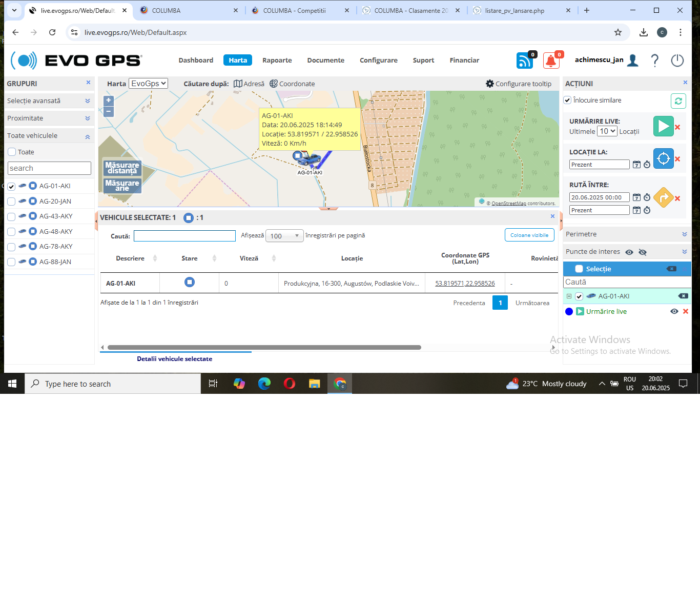The image size is (700, 601).
Task: Check the Toate vehicles checkbox
Action: pyautogui.click(x=12, y=152)
